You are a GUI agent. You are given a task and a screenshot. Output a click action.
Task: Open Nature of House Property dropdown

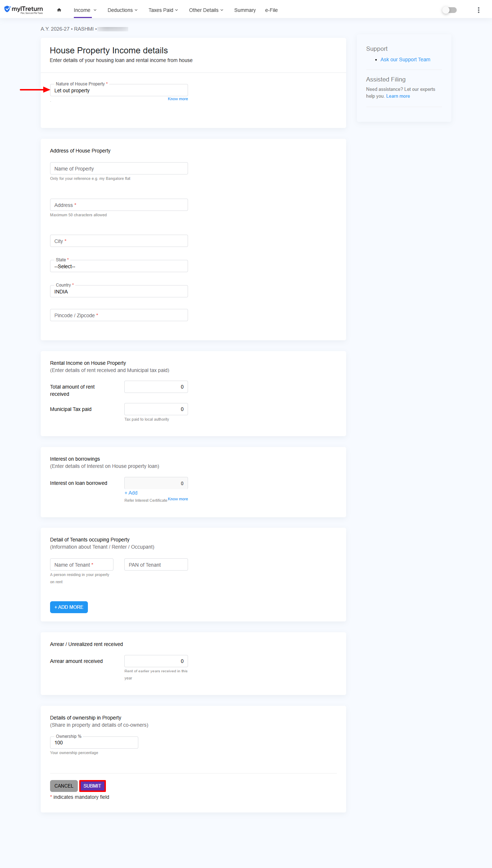pos(119,90)
